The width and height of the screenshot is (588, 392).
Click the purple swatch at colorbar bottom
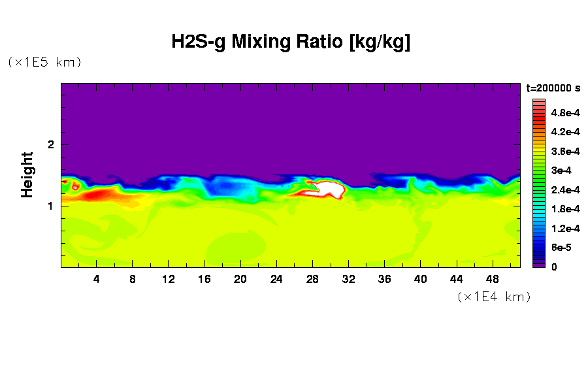(539, 265)
